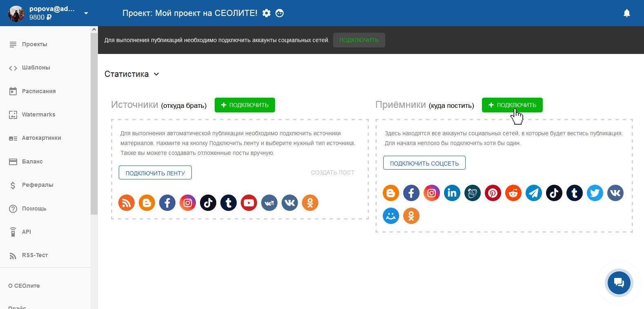Click green ПОДКЛЮЧИТЬ button next to Приёмники
644x309 pixels.
click(x=512, y=105)
